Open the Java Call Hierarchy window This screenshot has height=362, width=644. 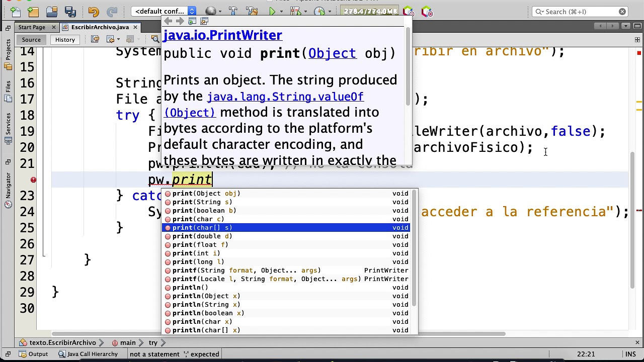(88, 354)
